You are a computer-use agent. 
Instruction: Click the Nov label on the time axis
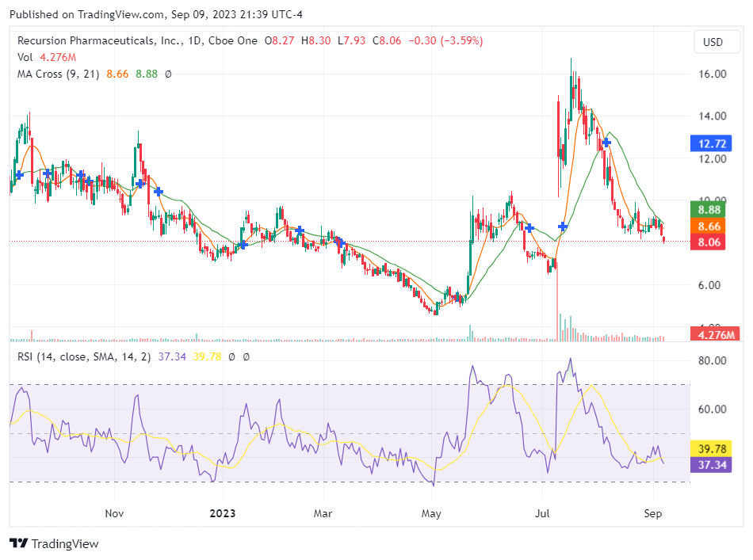click(x=114, y=514)
